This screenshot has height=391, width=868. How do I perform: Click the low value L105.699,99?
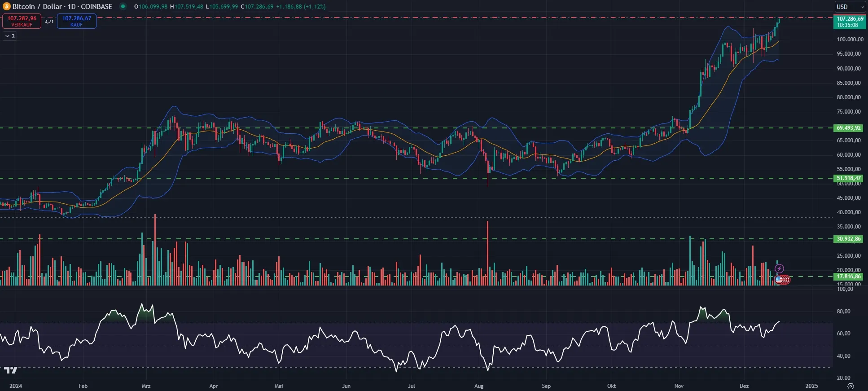(x=222, y=7)
